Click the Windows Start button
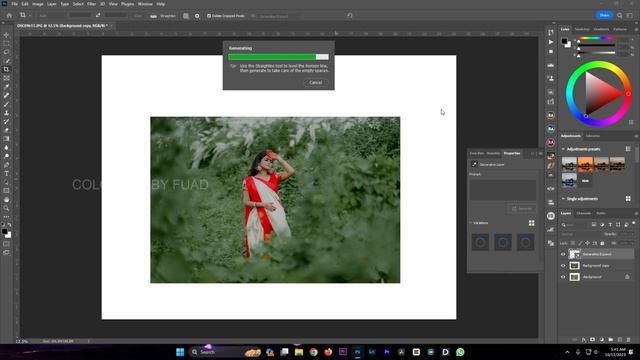 [x=180, y=352]
